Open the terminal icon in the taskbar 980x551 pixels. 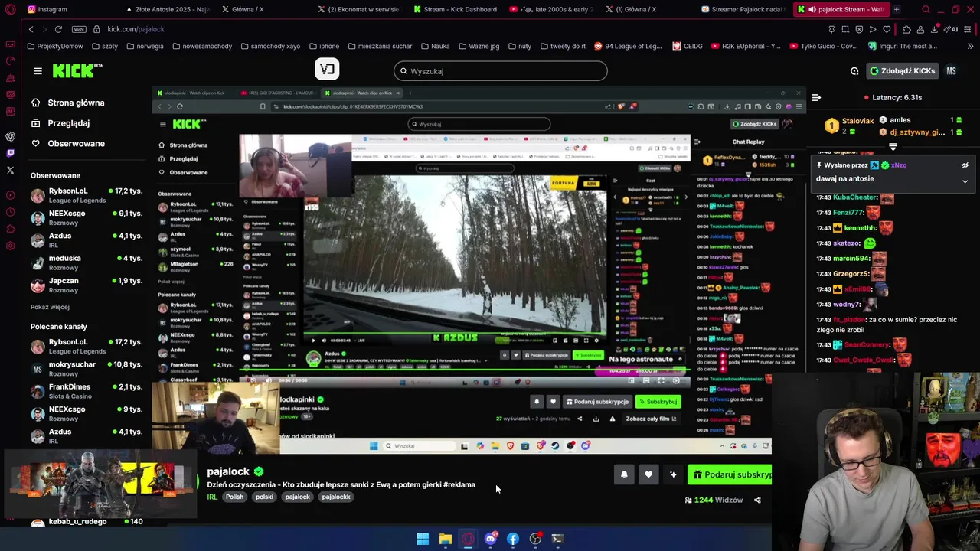[557, 539]
